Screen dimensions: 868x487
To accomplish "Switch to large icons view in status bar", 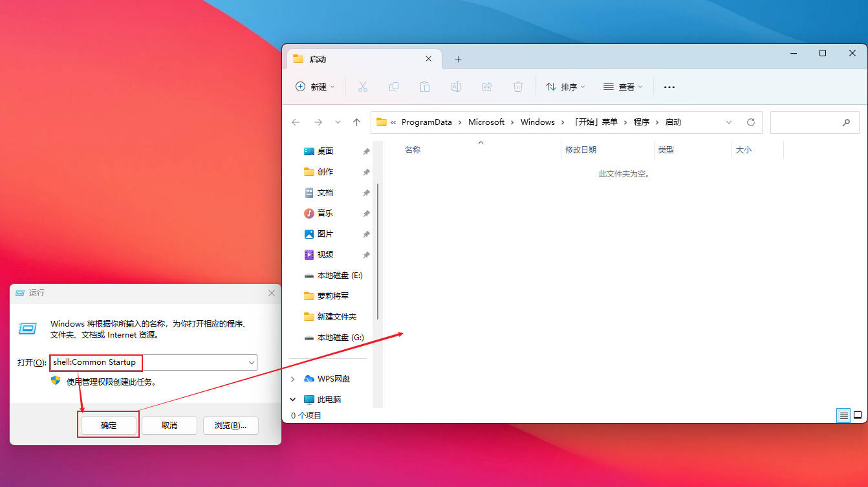I will [x=858, y=415].
